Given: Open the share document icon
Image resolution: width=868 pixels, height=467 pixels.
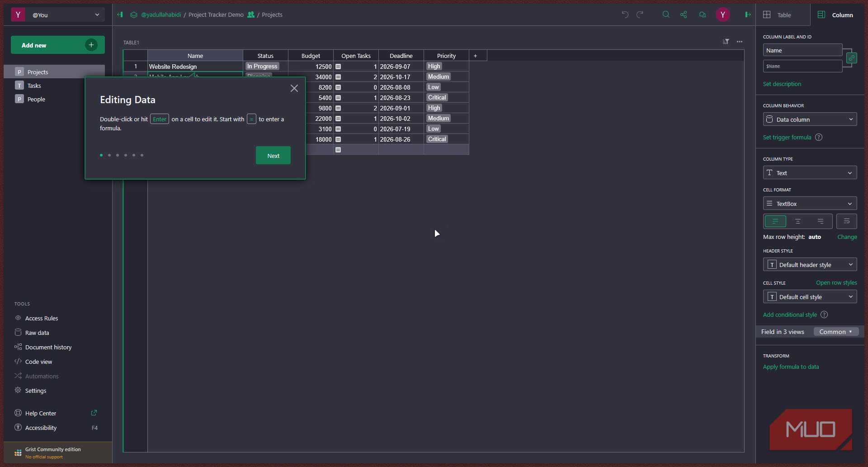Looking at the screenshot, I should click(x=684, y=14).
